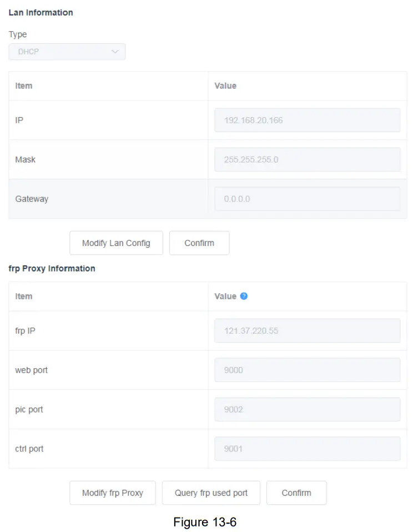The width and height of the screenshot is (413, 532).
Task: Click the Lan table Item column header
Action: (24, 86)
